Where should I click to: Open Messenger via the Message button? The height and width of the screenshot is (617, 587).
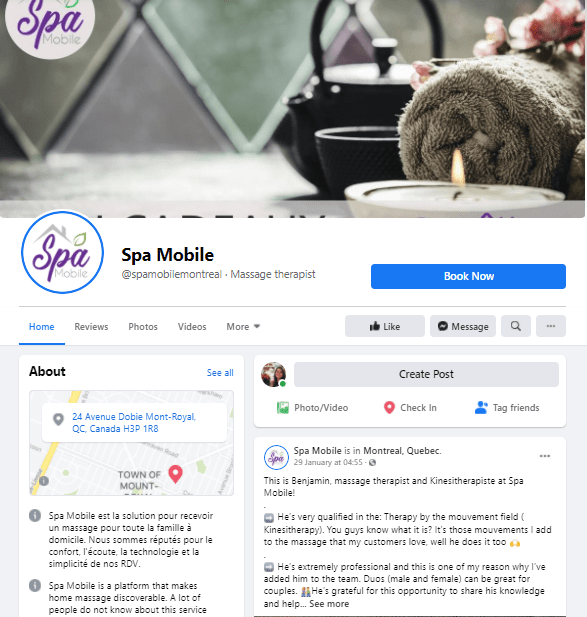(463, 326)
